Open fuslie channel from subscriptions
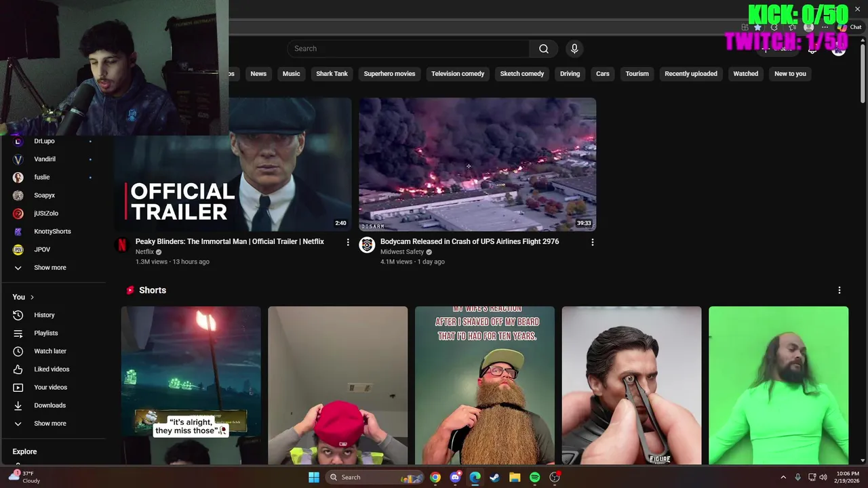Screen dimensions: 868x488 coord(42,178)
